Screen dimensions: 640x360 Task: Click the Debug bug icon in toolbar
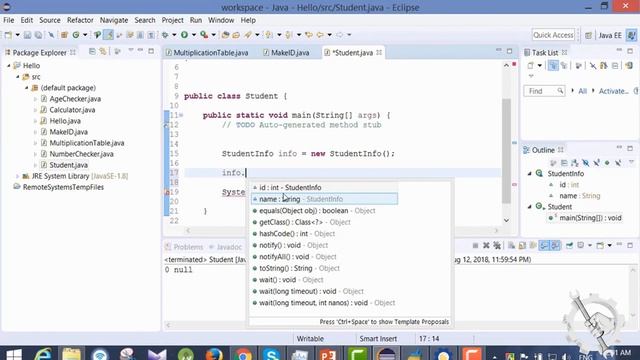pyautogui.click(x=165, y=35)
